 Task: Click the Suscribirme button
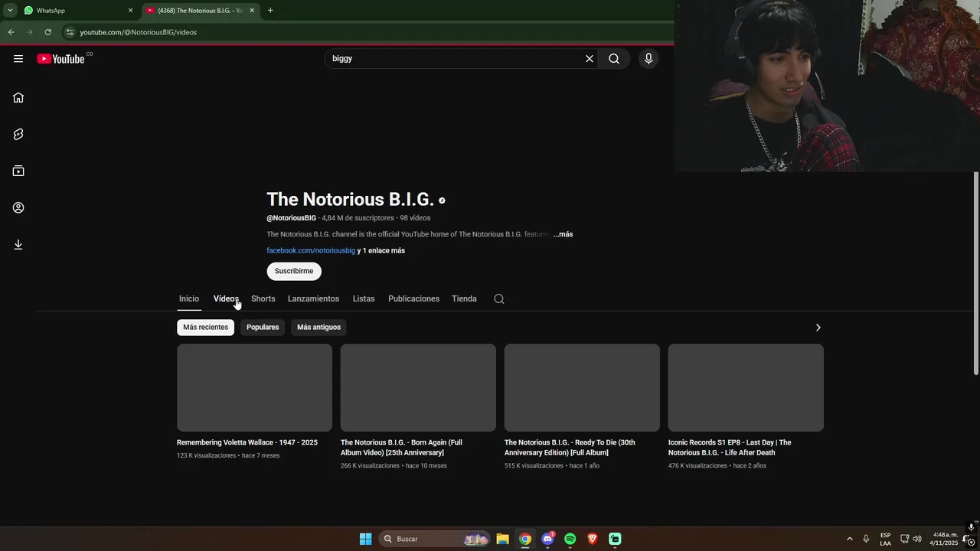click(x=294, y=271)
